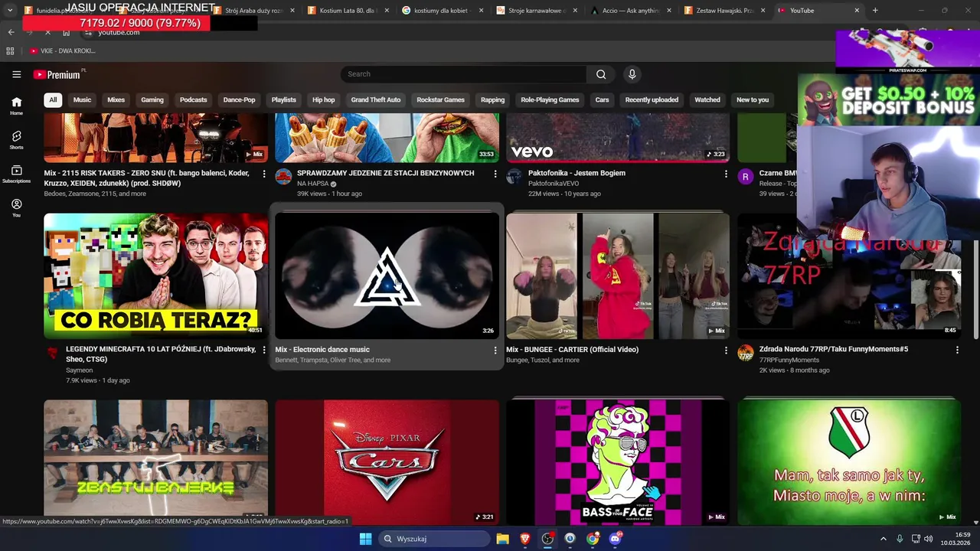
Task: Click Saymeon channel avatar icon
Action: point(52,353)
